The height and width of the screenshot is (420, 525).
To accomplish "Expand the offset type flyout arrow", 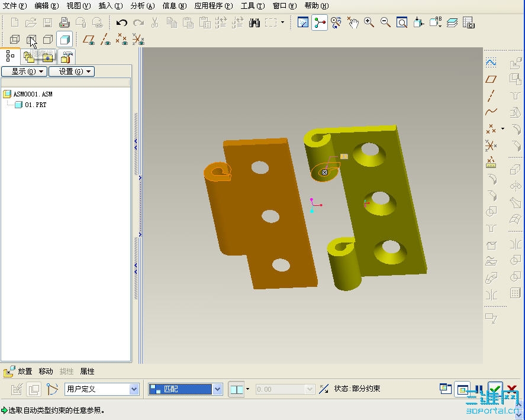I will click(x=248, y=389).
